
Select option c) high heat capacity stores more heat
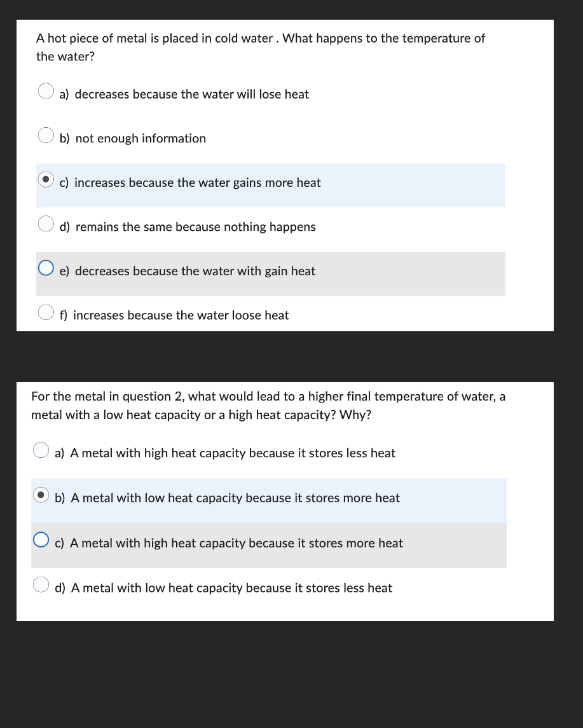[41, 539]
